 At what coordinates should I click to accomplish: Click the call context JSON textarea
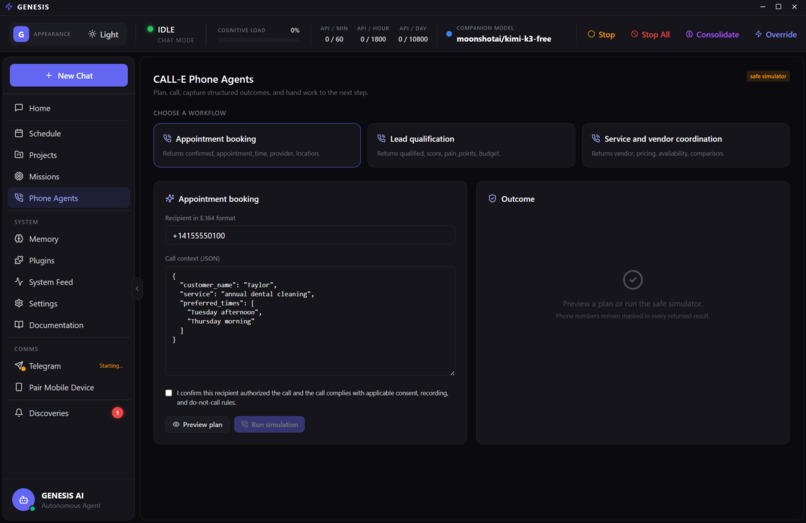tap(310, 321)
